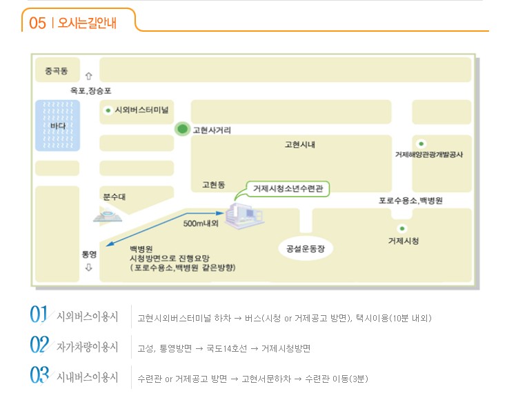Click the green dot above 거제시청
The width and height of the screenshot is (507, 420).
point(402,228)
